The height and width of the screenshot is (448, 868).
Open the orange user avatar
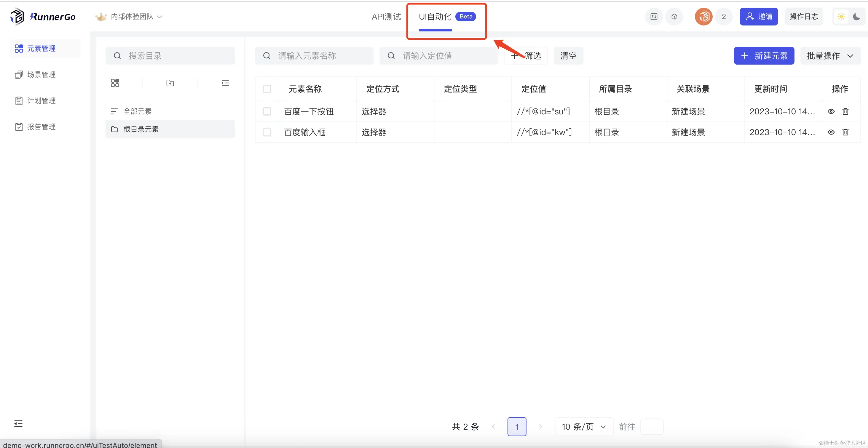[x=703, y=17]
